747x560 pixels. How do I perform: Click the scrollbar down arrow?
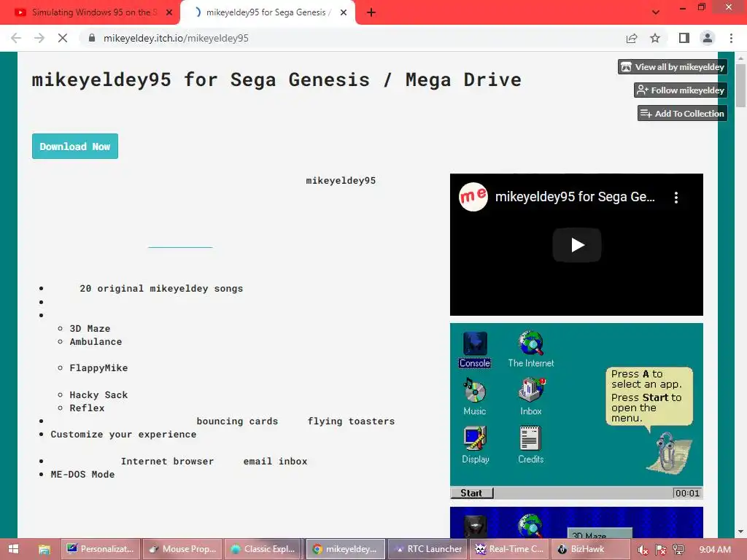tap(740, 532)
